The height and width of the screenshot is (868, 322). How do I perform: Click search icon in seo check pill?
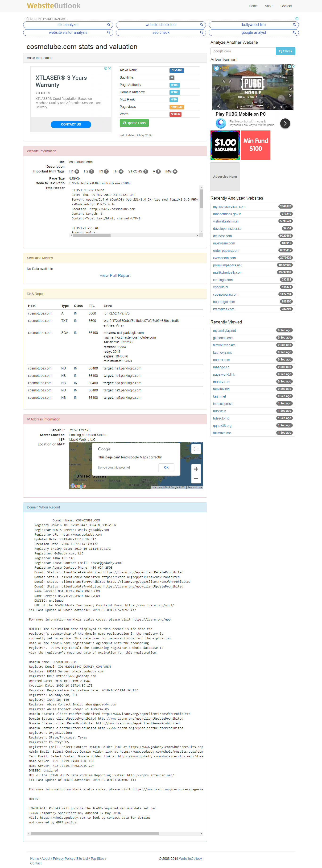click(x=202, y=32)
